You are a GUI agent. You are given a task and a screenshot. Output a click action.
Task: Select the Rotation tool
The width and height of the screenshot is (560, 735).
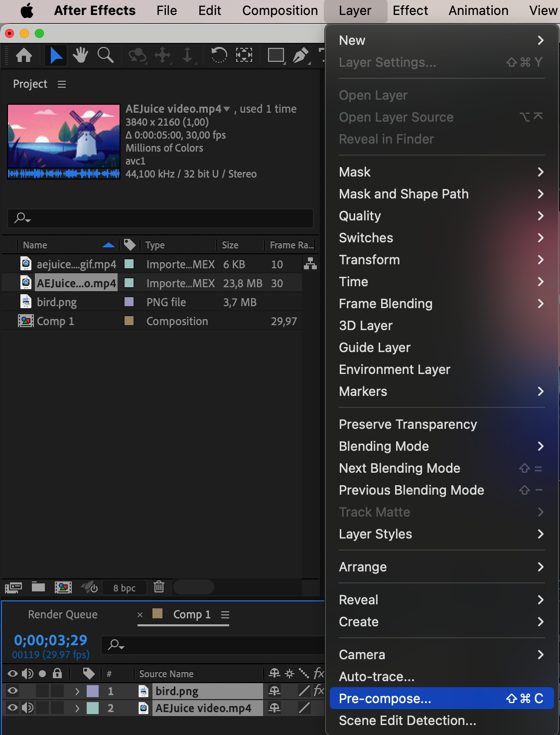point(219,55)
